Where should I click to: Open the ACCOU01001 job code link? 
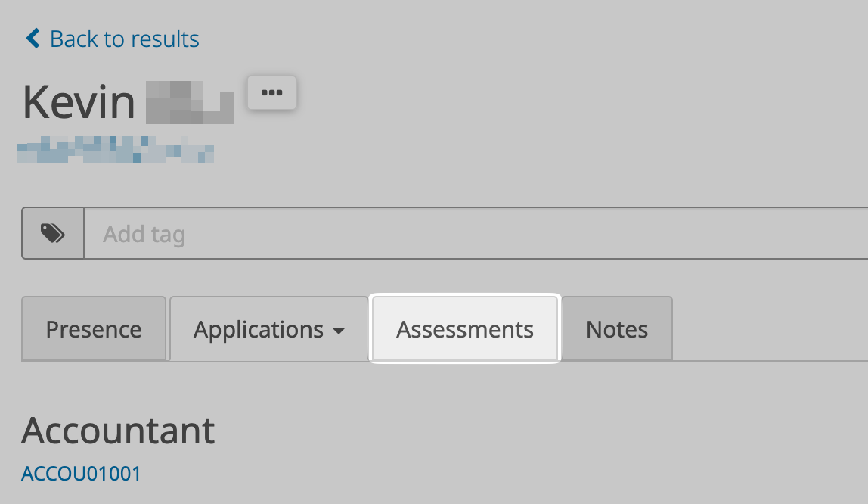pyautogui.click(x=81, y=474)
